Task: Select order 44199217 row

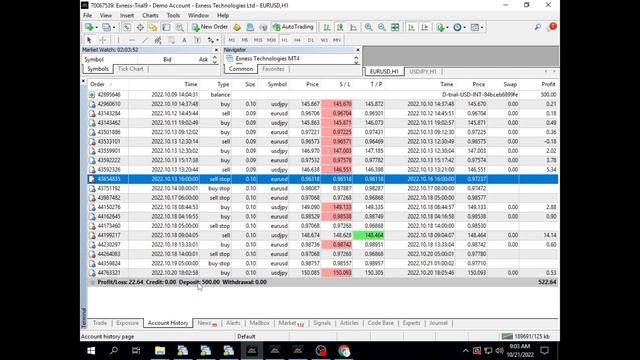Action: click(323, 235)
